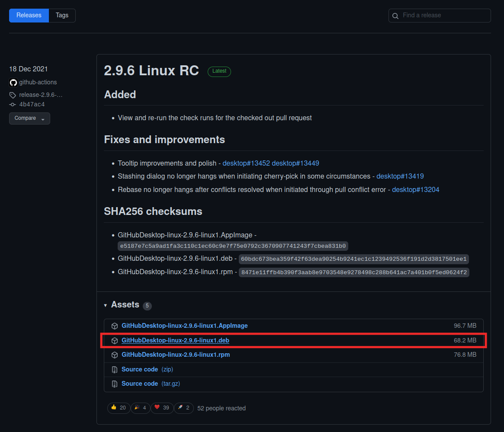This screenshot has width=504, height=432.
Task: Click the github-actions avatar icon
Action: pyautogui.click(x=13, y=83)
